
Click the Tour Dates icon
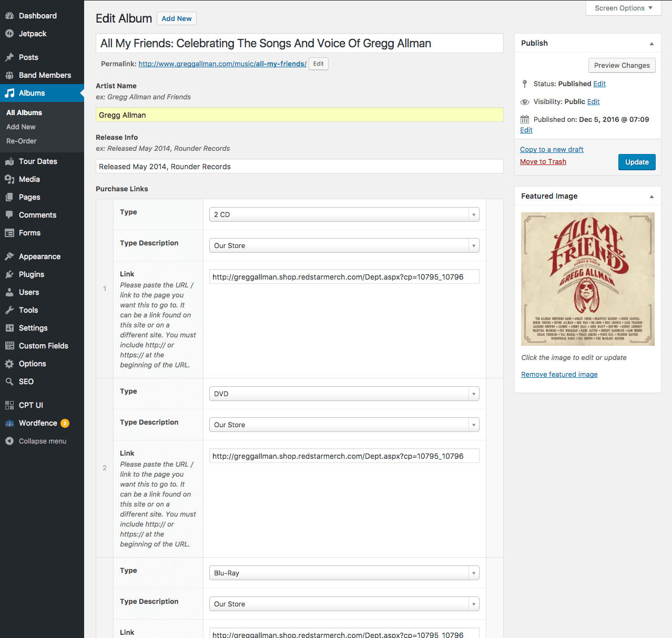9,161
